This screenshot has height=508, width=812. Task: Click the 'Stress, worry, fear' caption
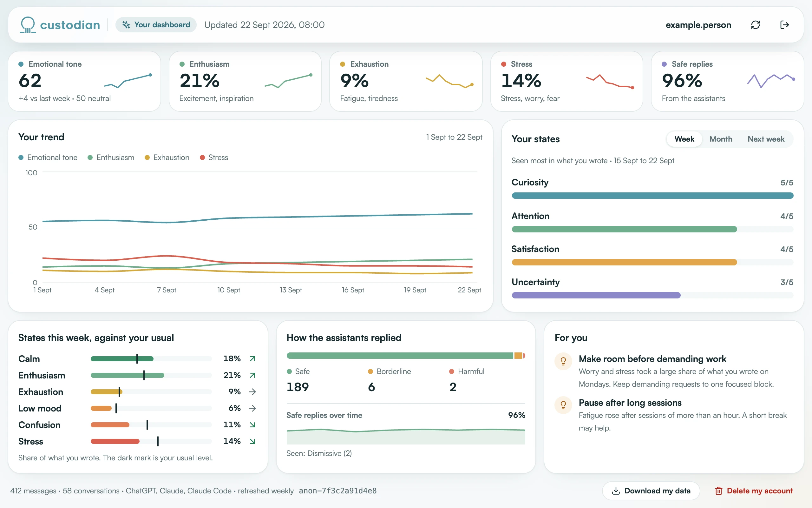[530, 98]
